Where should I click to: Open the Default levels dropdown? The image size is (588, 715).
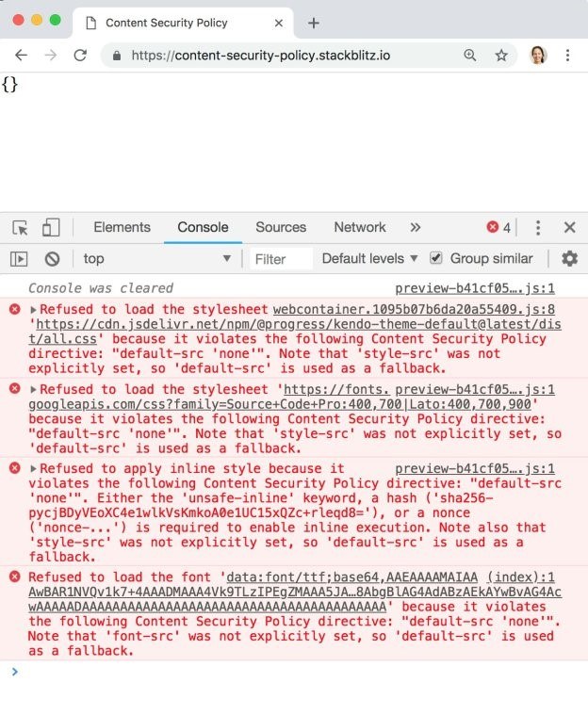click(369, 258)
